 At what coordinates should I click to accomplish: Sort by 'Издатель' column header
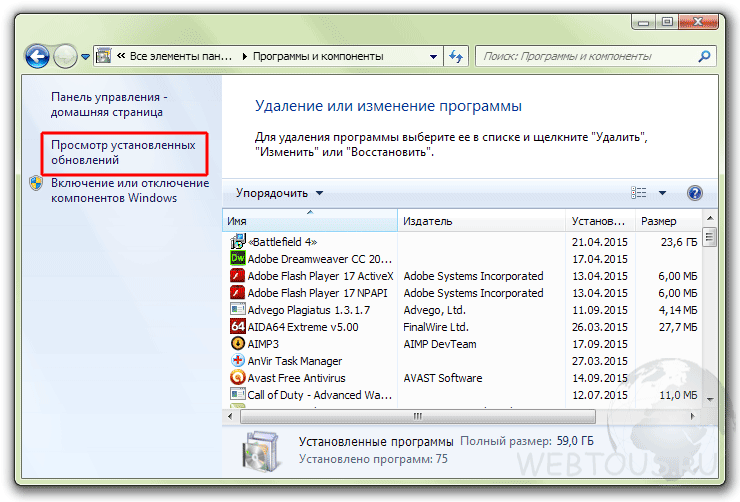(481, 221)
